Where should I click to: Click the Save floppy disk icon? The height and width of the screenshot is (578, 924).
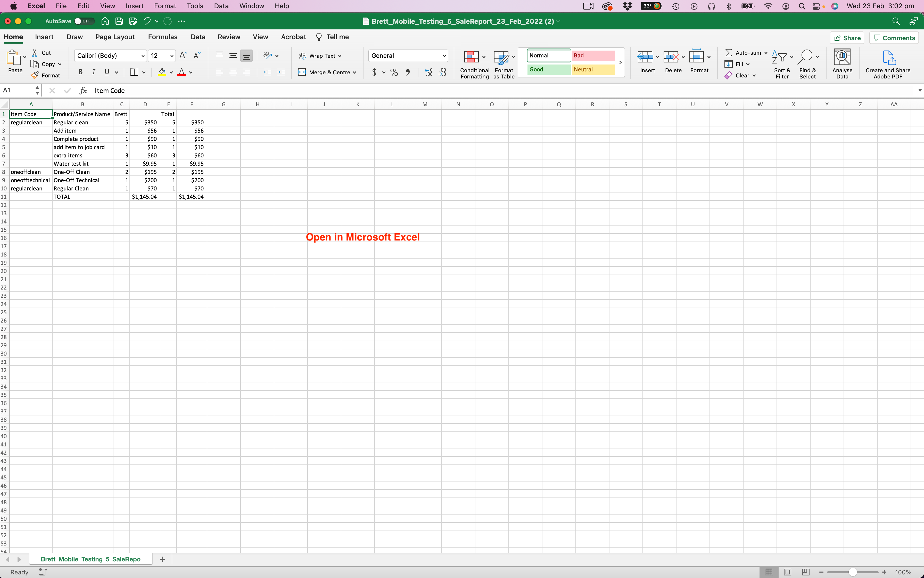click(x=119, y=21)
